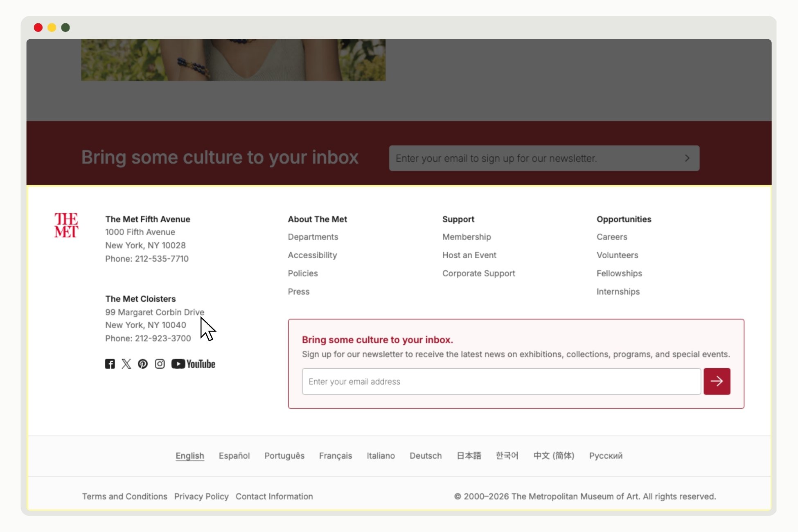Open the Membership link
The image size is (798, 532).
click(467, 237)
